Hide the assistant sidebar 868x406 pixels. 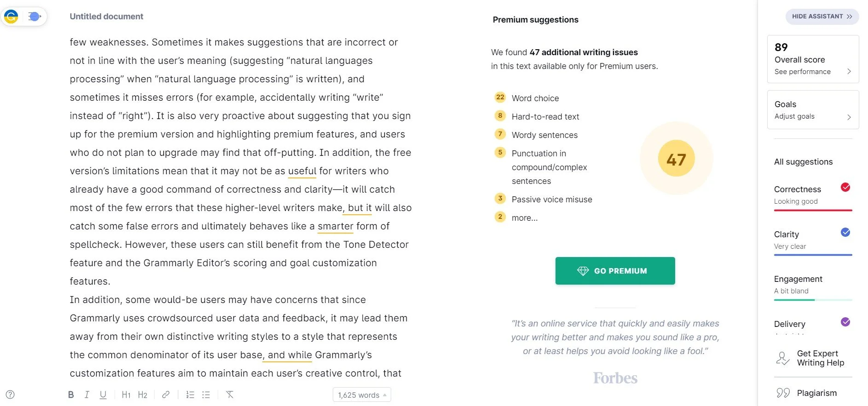tap(822, 16)
